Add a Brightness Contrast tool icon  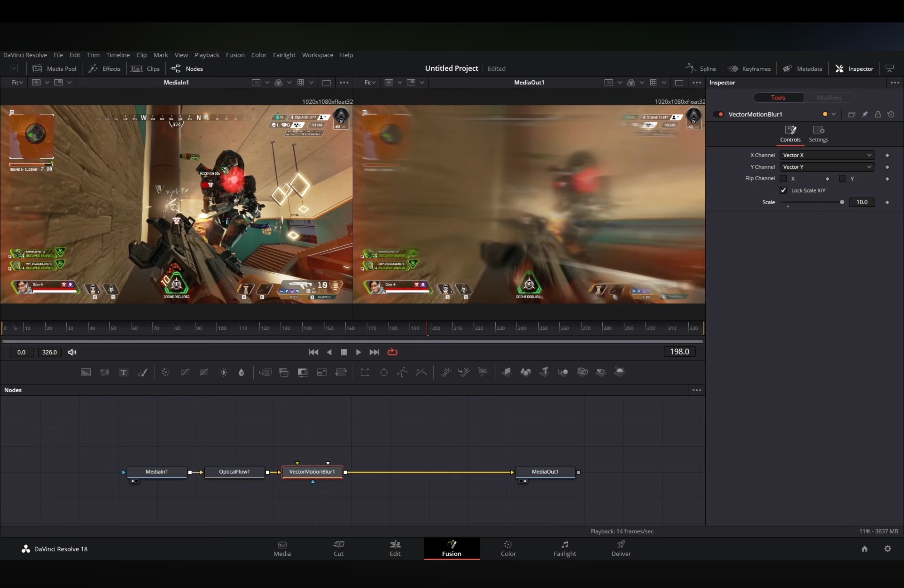coord(223,372)
